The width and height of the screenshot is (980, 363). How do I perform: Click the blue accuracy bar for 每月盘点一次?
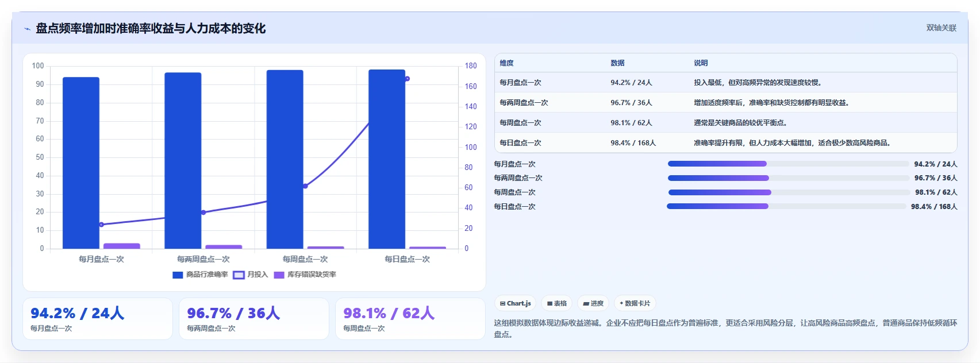tap(81, 163)
